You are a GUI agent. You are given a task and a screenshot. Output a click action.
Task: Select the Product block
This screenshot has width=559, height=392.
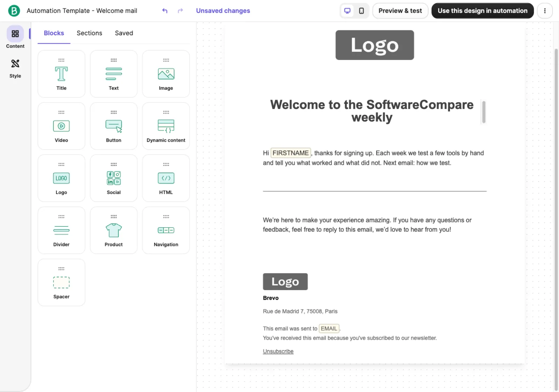coord(114,230)
